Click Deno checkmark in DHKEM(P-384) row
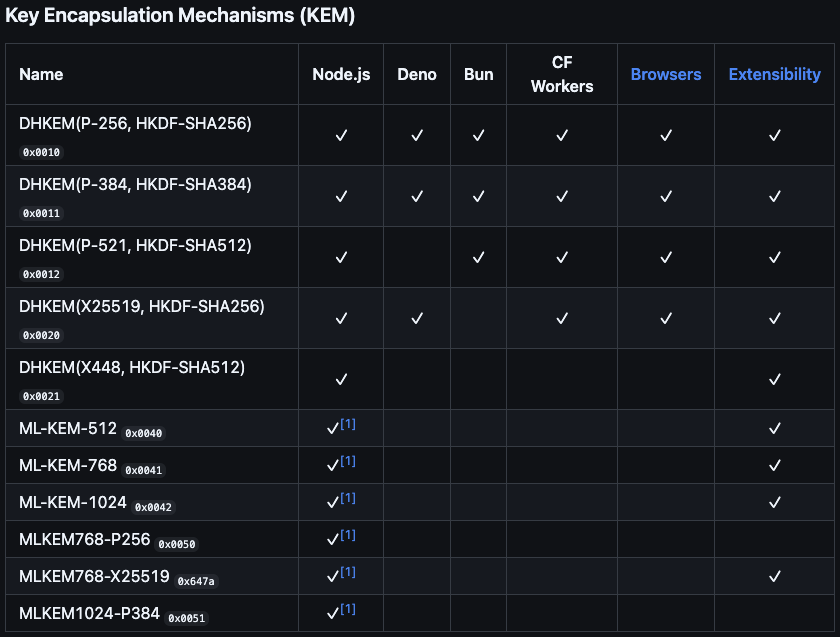This screenshot has height=637, width=840. 417,197
